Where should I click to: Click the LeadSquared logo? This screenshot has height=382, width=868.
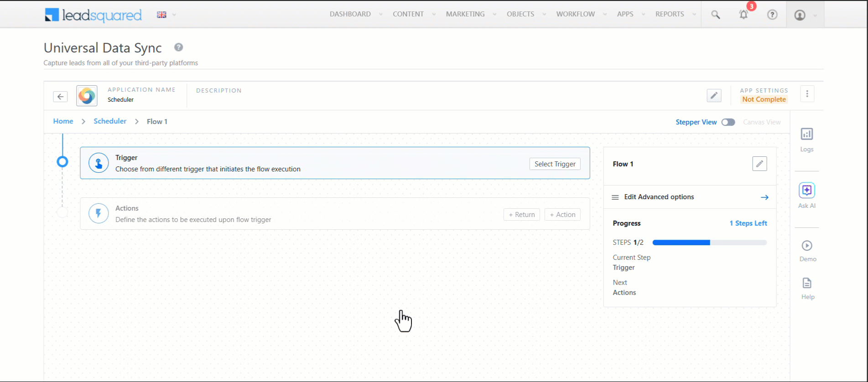coord(93,15)
